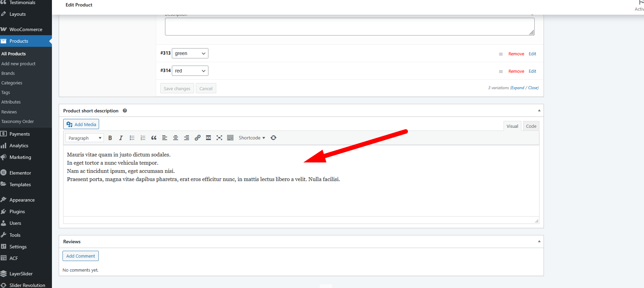Toggle the toolbar kitchen sink icon
The image size is (644, 288).
(230, 138)
